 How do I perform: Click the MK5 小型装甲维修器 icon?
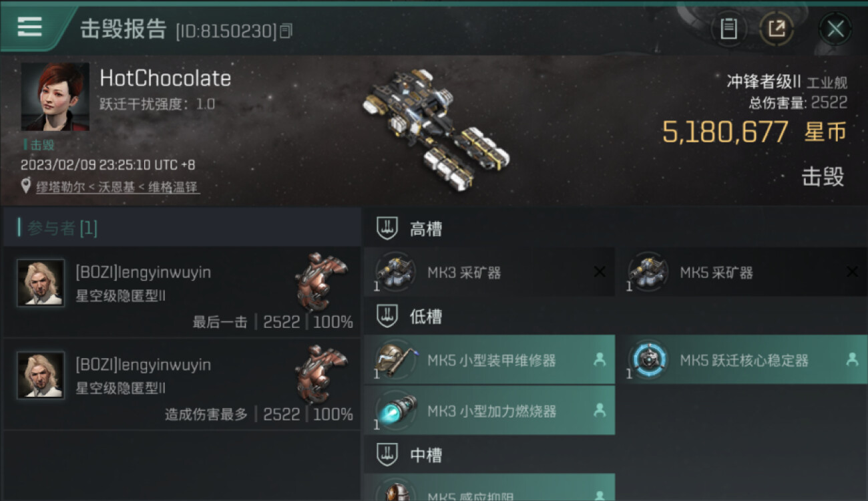coord(396,360)
